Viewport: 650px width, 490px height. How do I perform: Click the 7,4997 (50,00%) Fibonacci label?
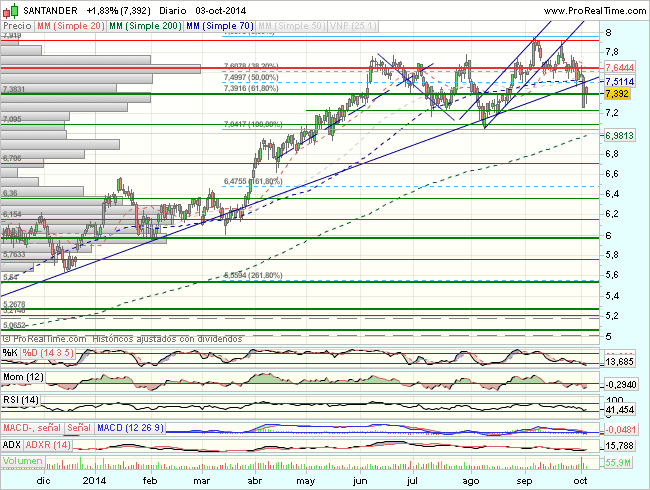tap(251, 78)
